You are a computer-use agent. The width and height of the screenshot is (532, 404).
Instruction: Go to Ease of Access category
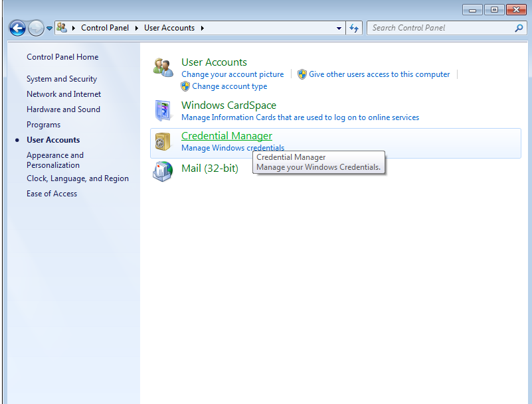52,194
